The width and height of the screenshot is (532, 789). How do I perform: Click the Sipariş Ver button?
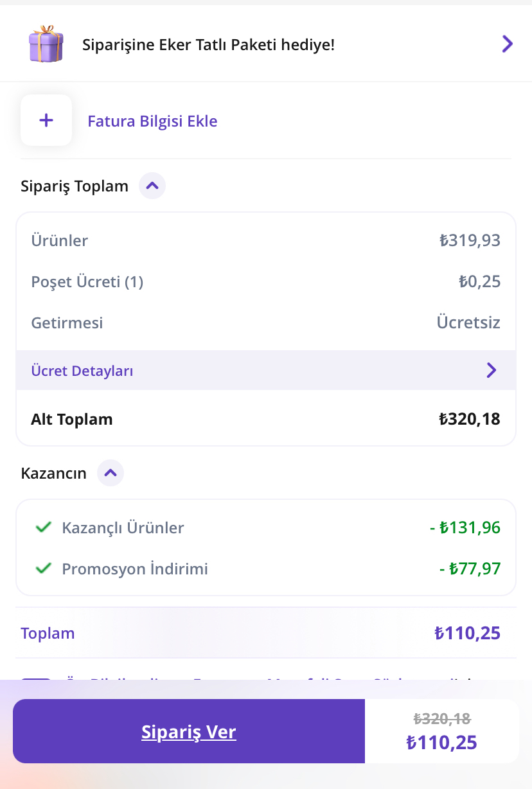pos(189,731)
